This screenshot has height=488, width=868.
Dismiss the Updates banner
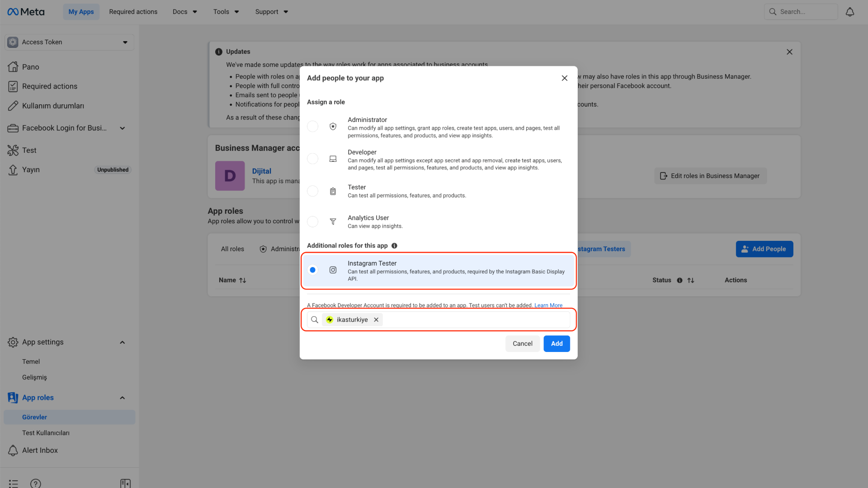pos(789,52)
